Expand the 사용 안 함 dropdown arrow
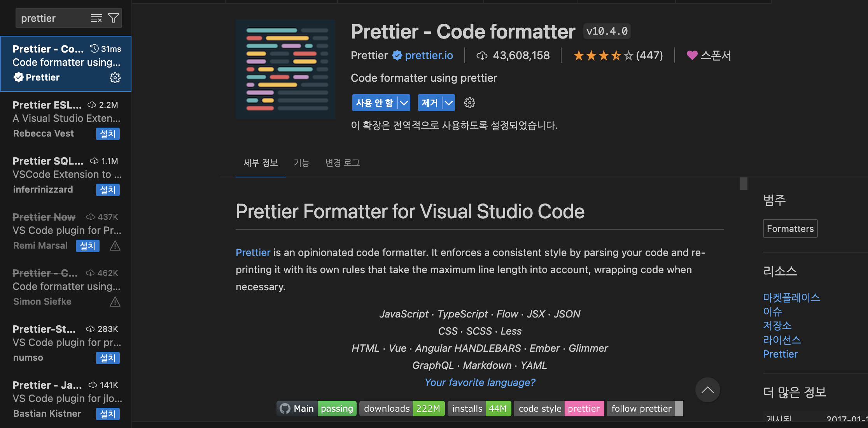The image size is (868, 428). 404,103
